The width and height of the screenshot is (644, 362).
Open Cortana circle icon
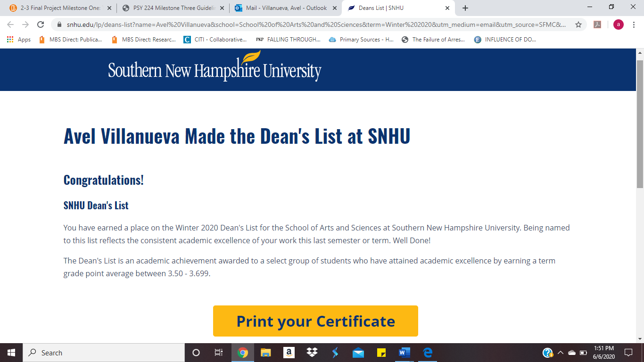pos(196,353)
